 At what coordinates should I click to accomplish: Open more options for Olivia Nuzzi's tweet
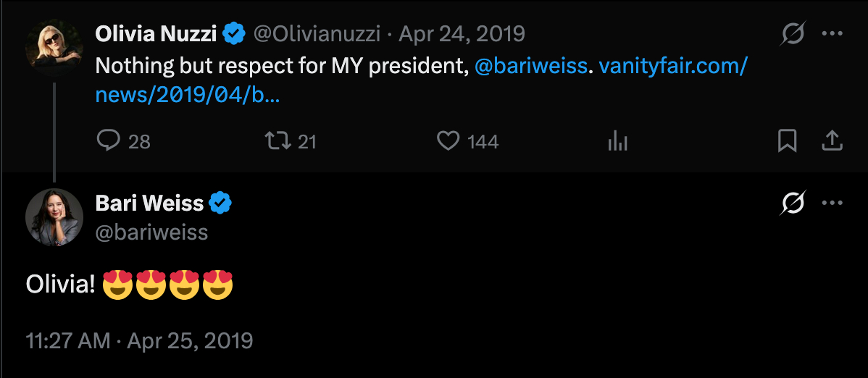832,34
